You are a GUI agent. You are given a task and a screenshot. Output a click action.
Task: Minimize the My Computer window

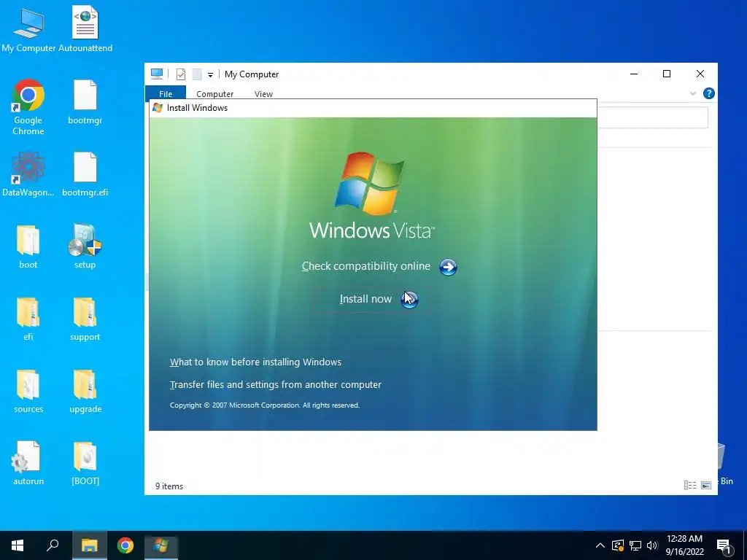(634, 74)
